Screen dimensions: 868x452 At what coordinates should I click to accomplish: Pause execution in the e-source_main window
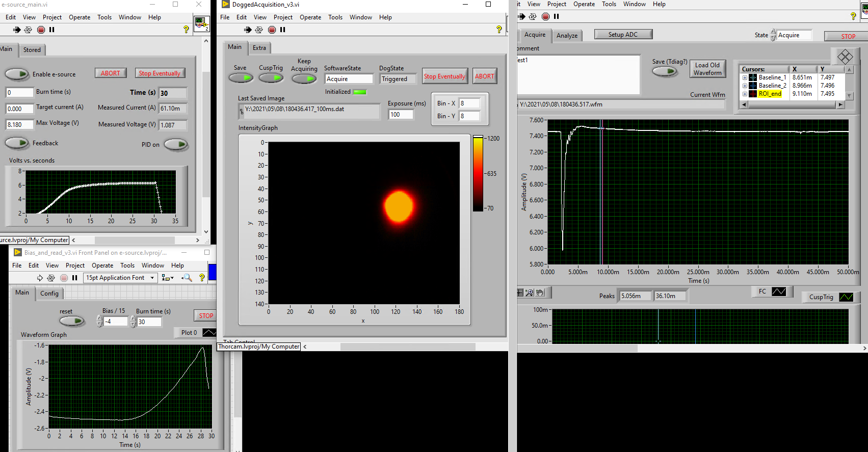point(51,30)
